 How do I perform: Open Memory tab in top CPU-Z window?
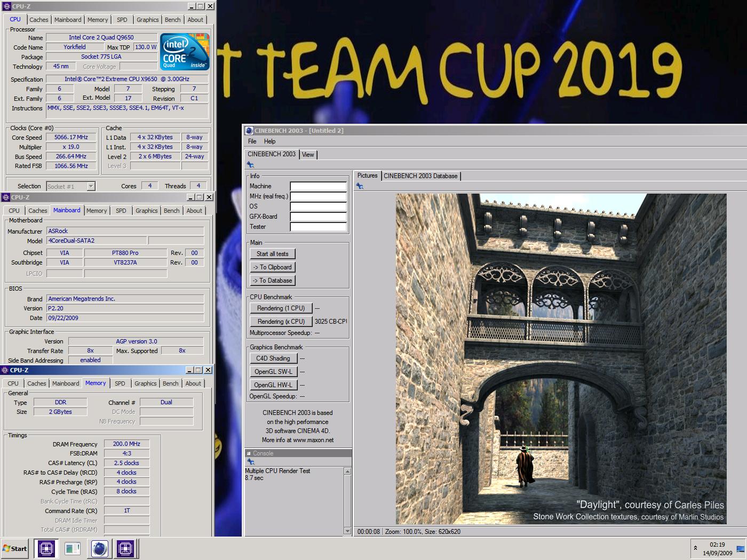98,20
